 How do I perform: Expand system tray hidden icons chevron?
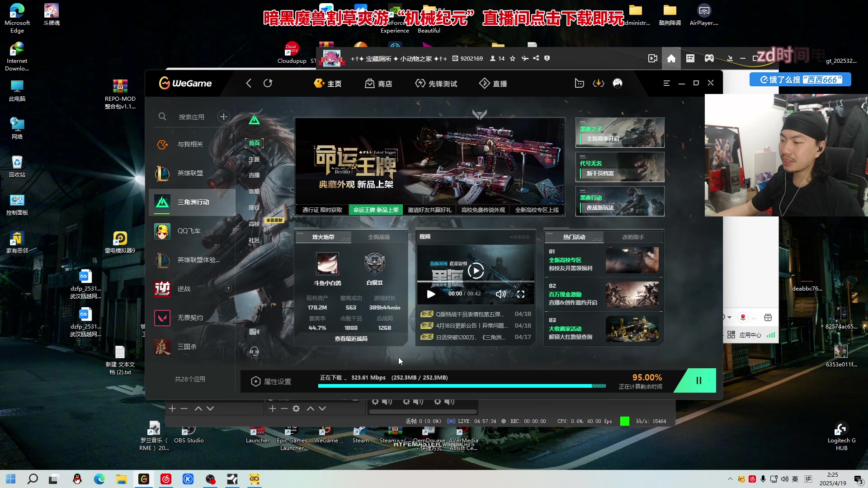730,479
